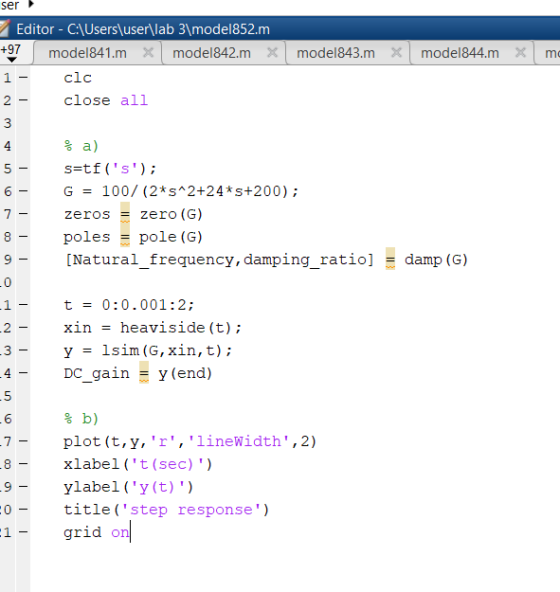
Task: Click the 'lineWidth' string in plot
Action: 238,441
